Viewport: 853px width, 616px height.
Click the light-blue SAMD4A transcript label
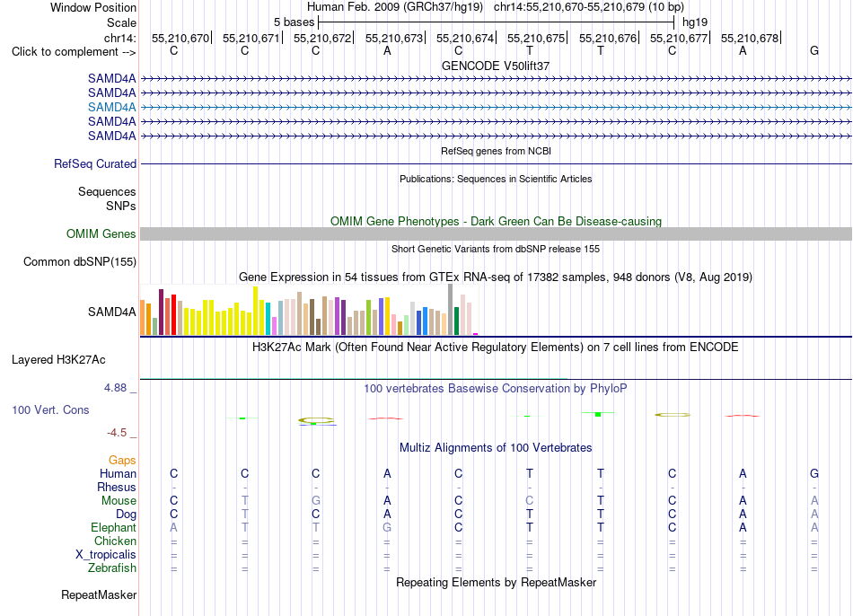pyautogui.click(x=111, y=107)
